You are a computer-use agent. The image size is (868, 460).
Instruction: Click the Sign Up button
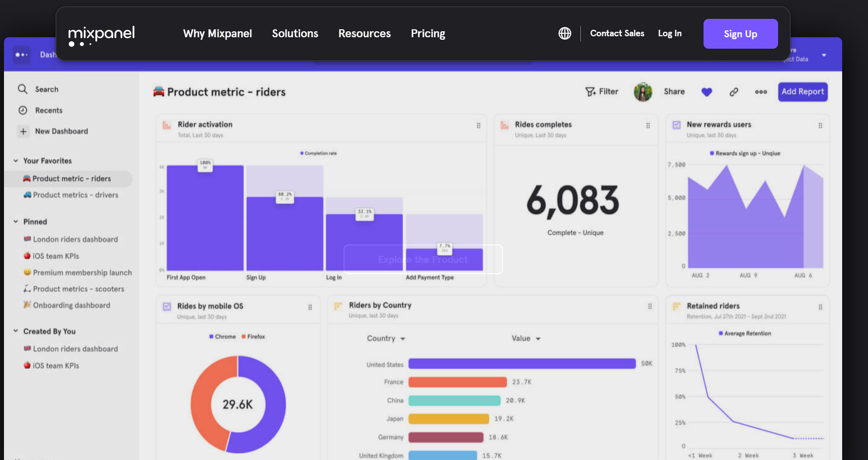pos(740,34)
